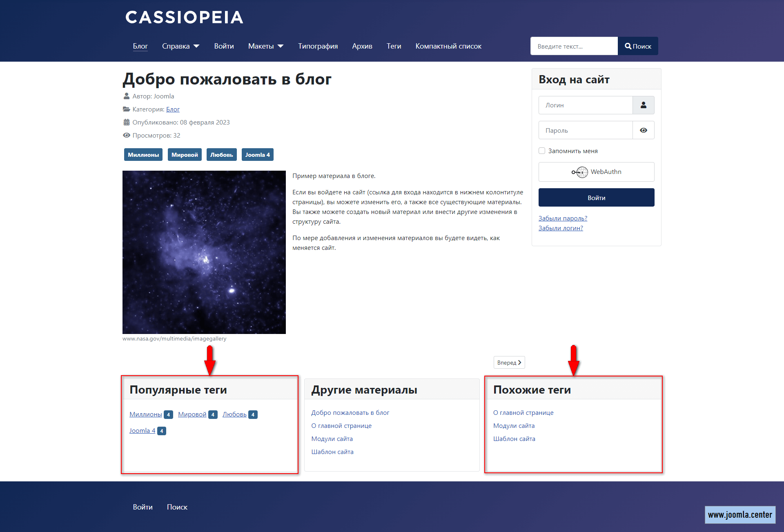Click the magnifier Поиск search button
784x532 pixels.
637,47
